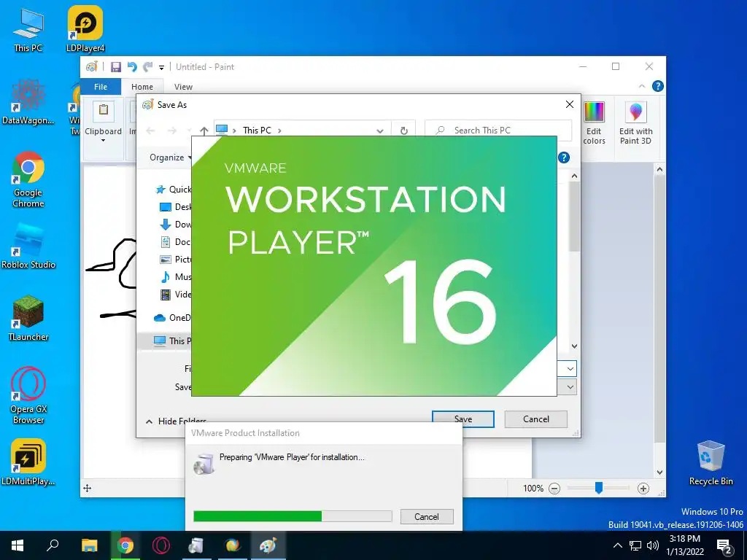Open DataWagon desktop shortcut

[x=28, y=102]
